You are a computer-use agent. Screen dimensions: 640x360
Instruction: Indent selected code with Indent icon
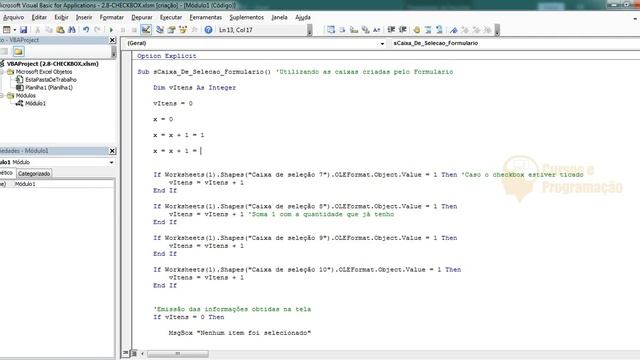point(391,30)
